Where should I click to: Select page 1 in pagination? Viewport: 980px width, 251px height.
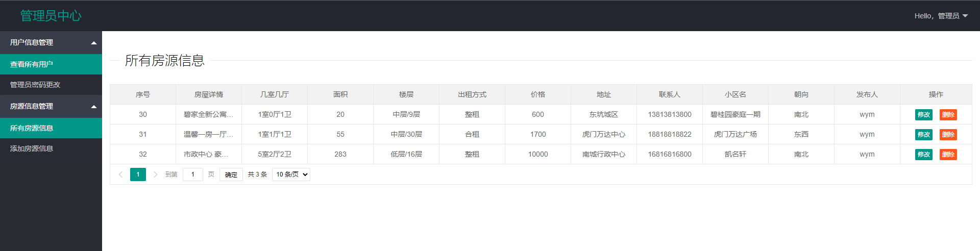pos(138,174)
